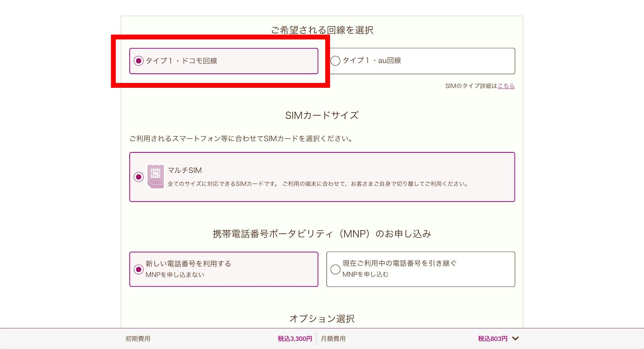The image size is (644, 349).
Task: Select the タイプ1・ドコモ回線 radio button
Action: (139, 61)
